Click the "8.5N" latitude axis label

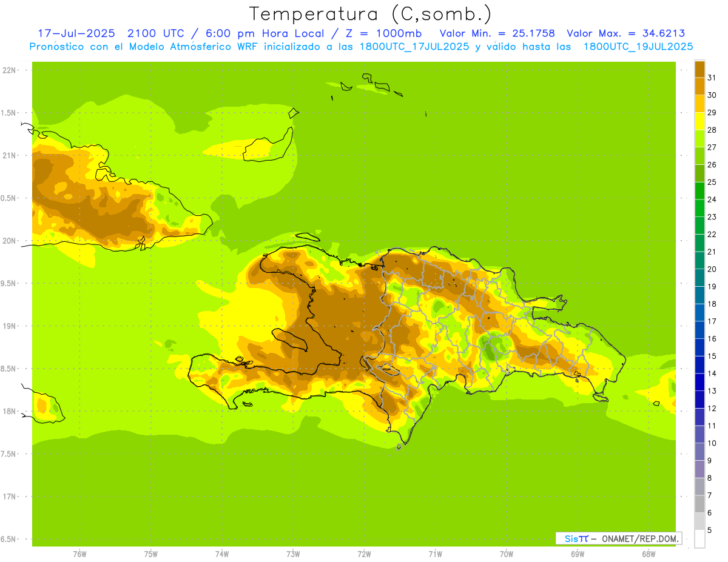(9, 369)
